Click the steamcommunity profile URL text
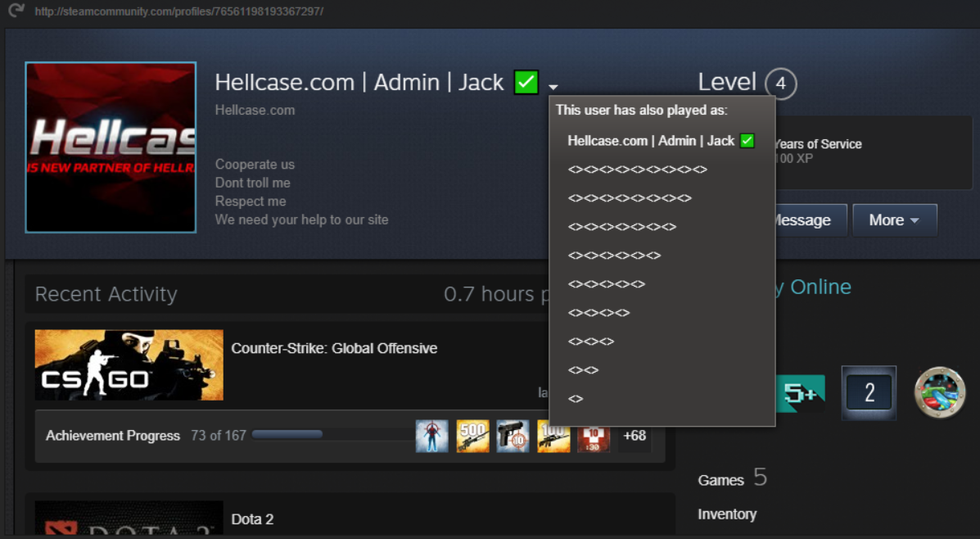Image resolution: width=980 pixels, height=539 pixels. (178, 11)
